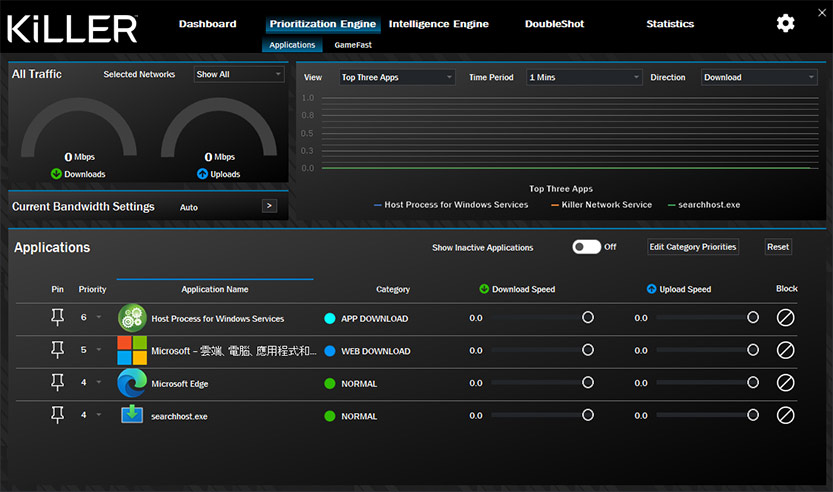Click the searchhost.exe application icon

pos(132,415)
